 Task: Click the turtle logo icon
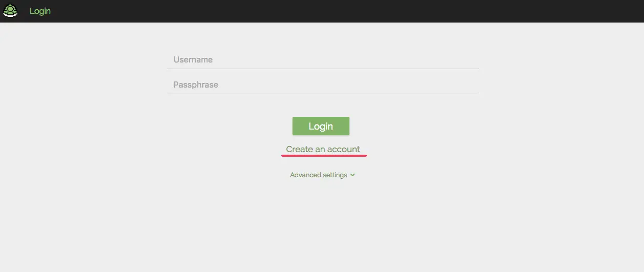tap(10, 11)
